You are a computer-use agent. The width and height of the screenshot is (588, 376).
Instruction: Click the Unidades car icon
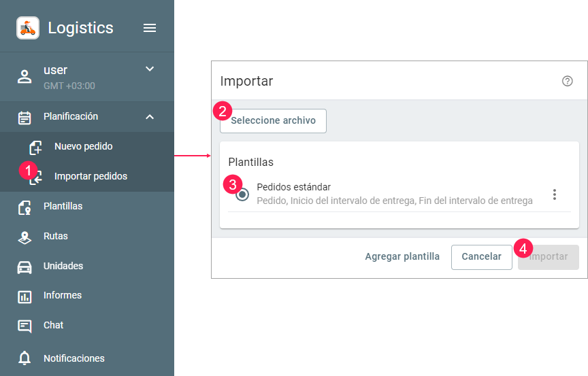point(24,267)
